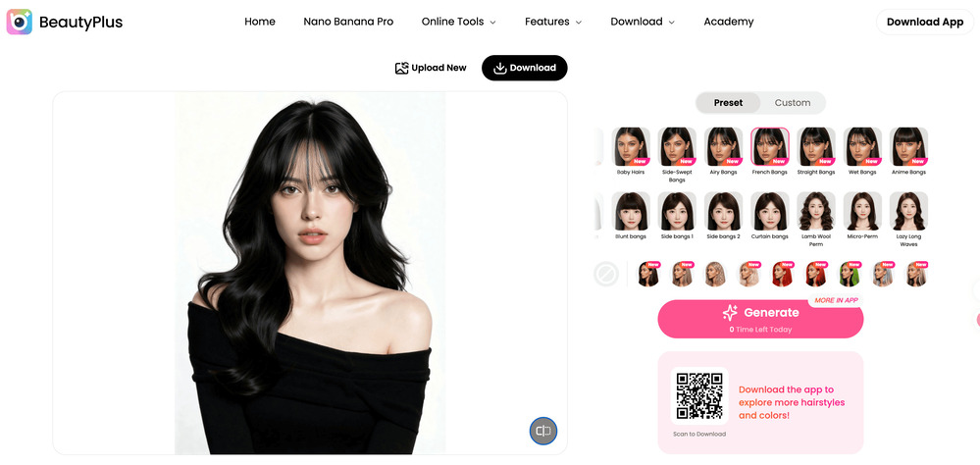Click the 'Scan to Download' caption
Image resolution: width=980 pixels, height=465 pixels.
[x=699, y=434]
